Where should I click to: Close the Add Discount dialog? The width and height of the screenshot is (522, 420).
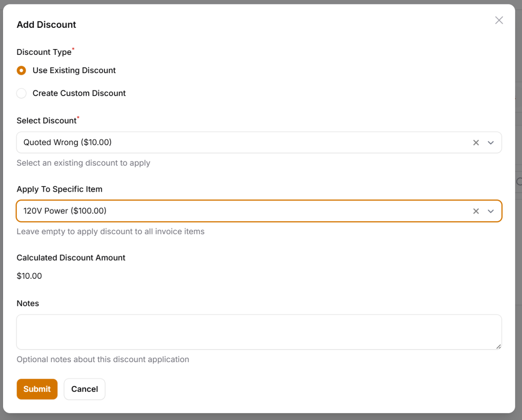pos(499,20)
